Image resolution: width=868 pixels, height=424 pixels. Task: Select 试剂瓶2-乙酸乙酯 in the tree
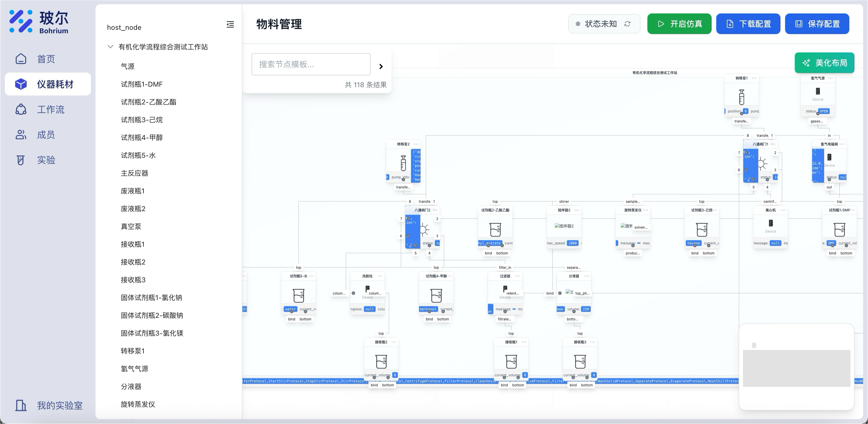pos(148,102)
